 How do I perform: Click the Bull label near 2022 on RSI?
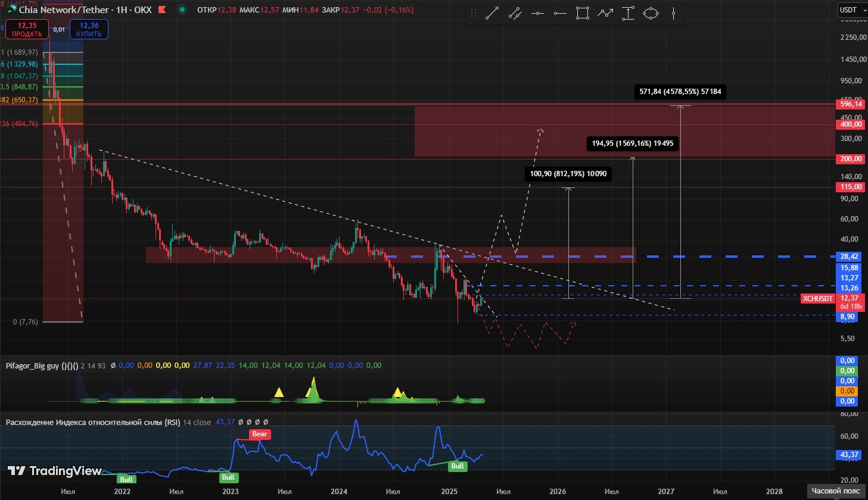pyautogui.click(x=126, y=479)
